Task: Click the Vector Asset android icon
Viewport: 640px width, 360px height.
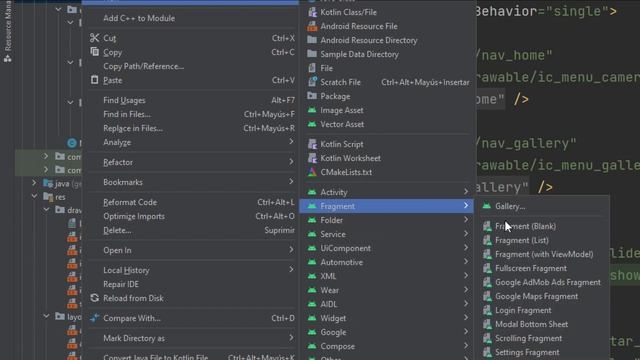Action: pos(312,124)
